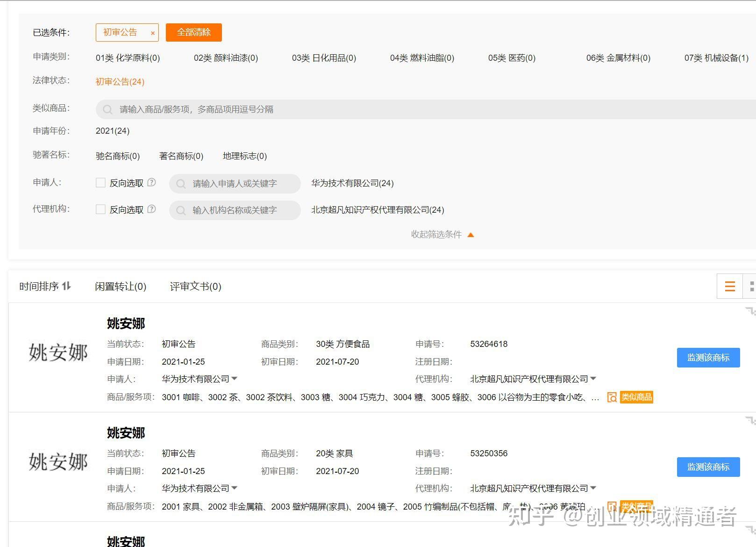This screenshot has width=756, height=547.
Task: Click the corner bookmark icon of 53250356 record
Action: point(750,421)
